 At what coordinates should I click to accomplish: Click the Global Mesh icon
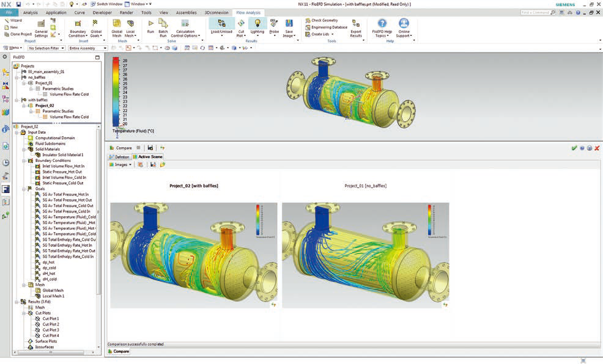[x=116, y=24]
